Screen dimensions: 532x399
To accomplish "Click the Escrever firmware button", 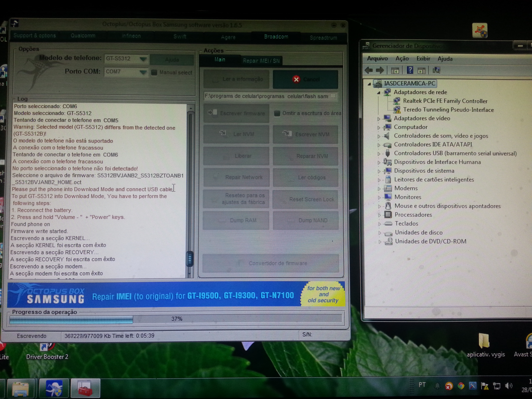I will (236, 113).
